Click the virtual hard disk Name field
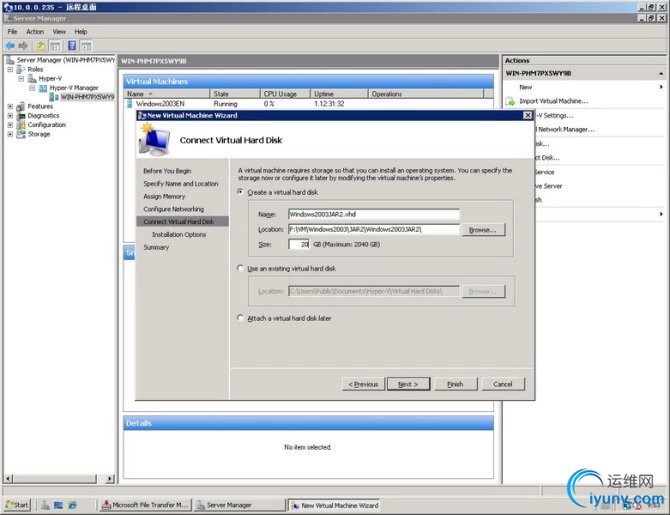Screen dimensions: 670x515 pyautogui.click(x=374, y=214)
